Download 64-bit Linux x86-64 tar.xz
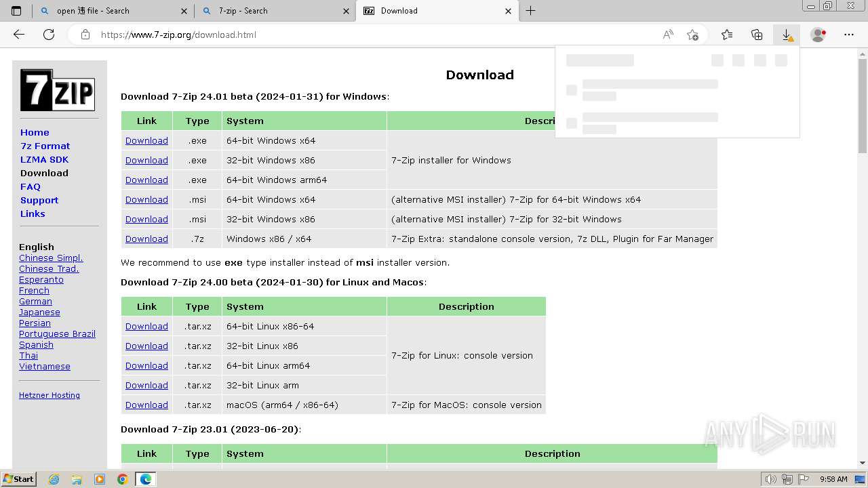The image size is (868, 488). coord(146,326)
